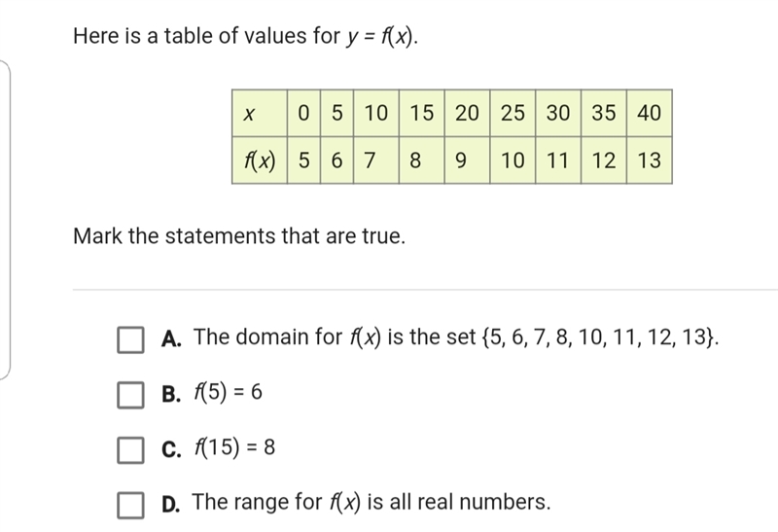Select the statement f(5) = 6
Image resolution: width=778 pixels, height=532 pixels.
click(228, 393)
